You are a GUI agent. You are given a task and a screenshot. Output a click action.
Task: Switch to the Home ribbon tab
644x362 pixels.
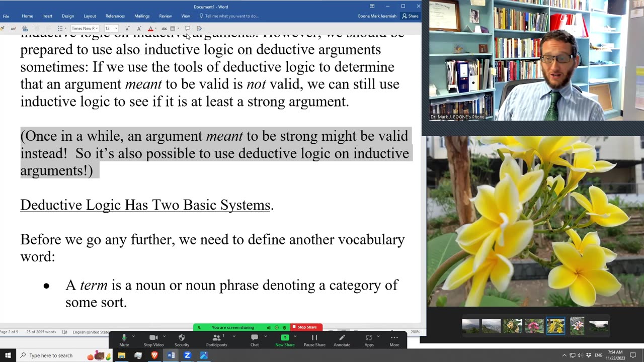27,16
